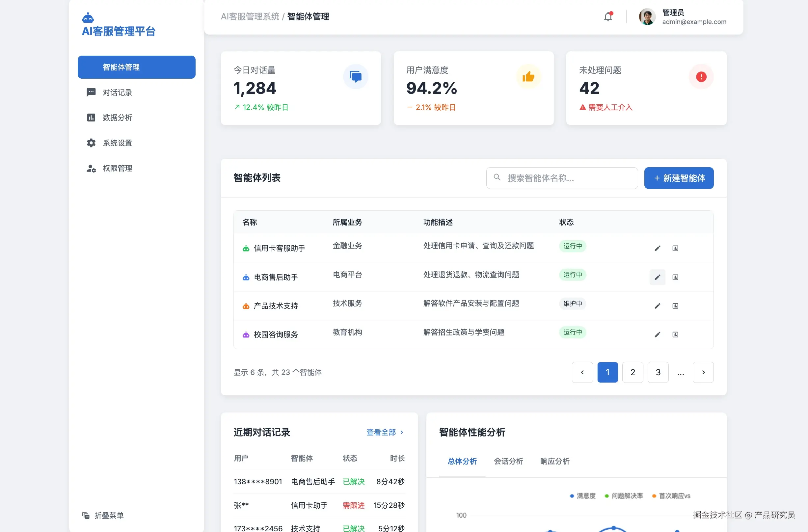The image size is (808, 532).
Task: Click the notification bell icon
Action: pos(608,17)
